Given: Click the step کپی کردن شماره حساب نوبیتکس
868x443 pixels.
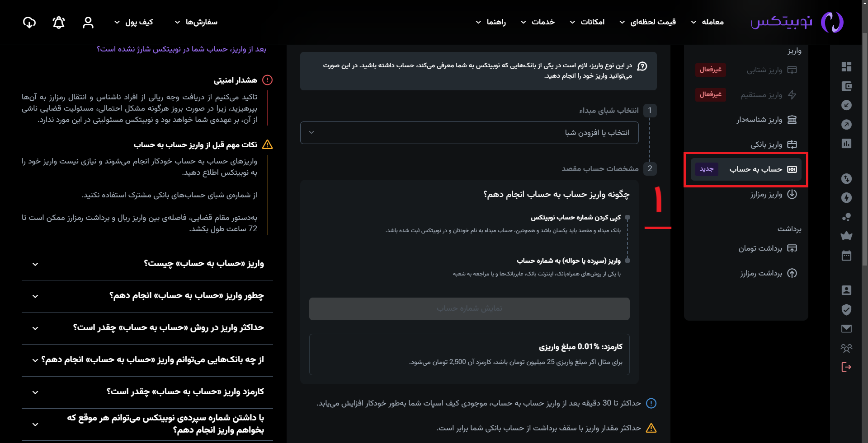Looking at the screenshot, I should click(576, 218).
